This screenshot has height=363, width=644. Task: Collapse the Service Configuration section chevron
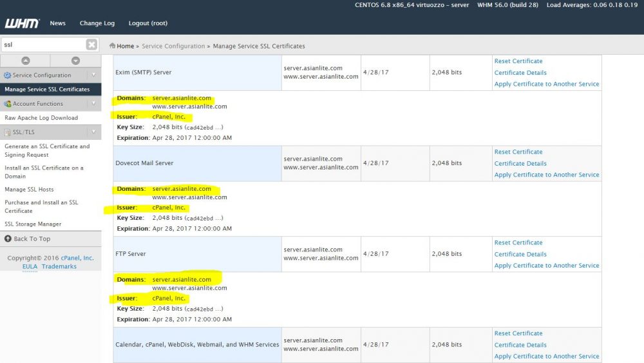(93, 75)
